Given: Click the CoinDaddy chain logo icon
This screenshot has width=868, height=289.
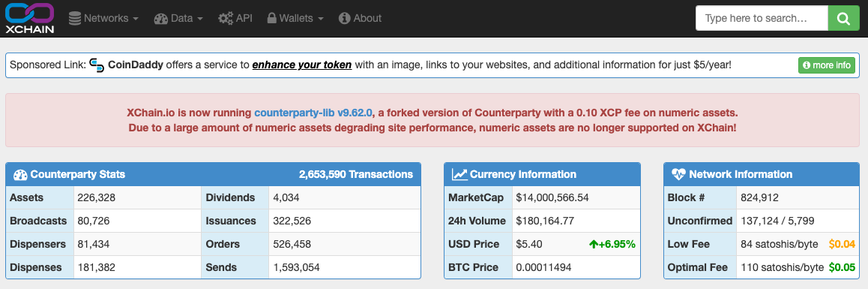Looking at the screenshot, I should pyautogui.click(x=97, y=65).
